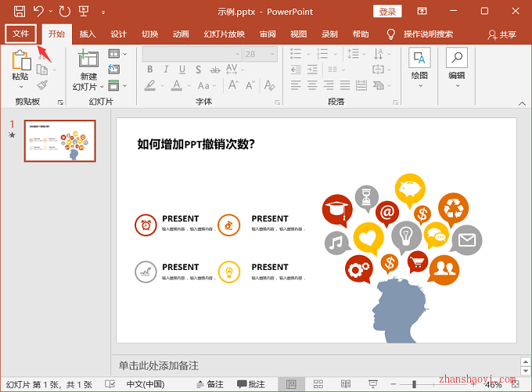Screen dimensions: 532x392
Task: Click the Clear All Formatting icon
Action: [270, 85]
